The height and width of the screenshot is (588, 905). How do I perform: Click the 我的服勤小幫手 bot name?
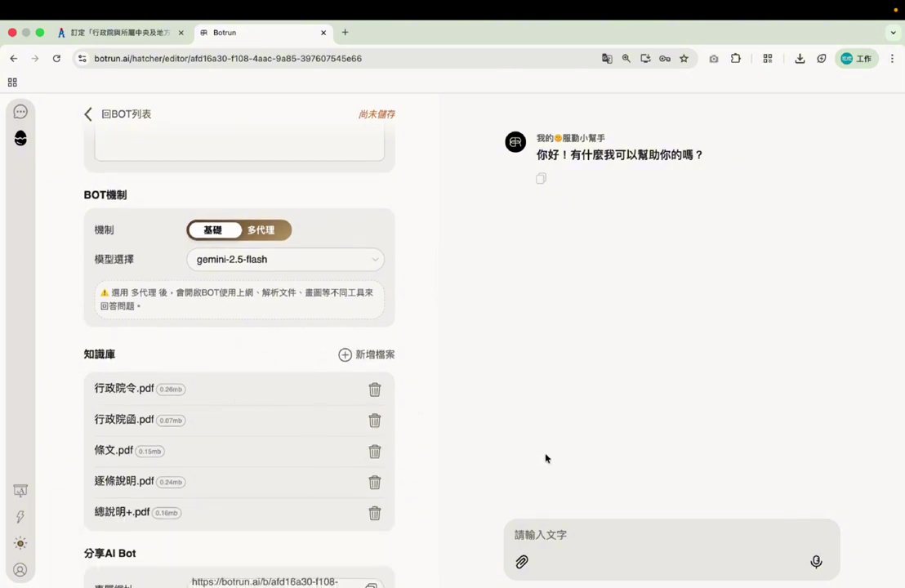[x=571, y=138]
